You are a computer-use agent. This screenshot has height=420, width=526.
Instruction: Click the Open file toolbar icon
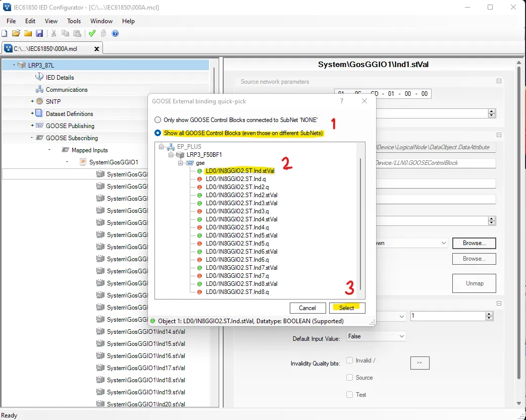pos(16,33)
